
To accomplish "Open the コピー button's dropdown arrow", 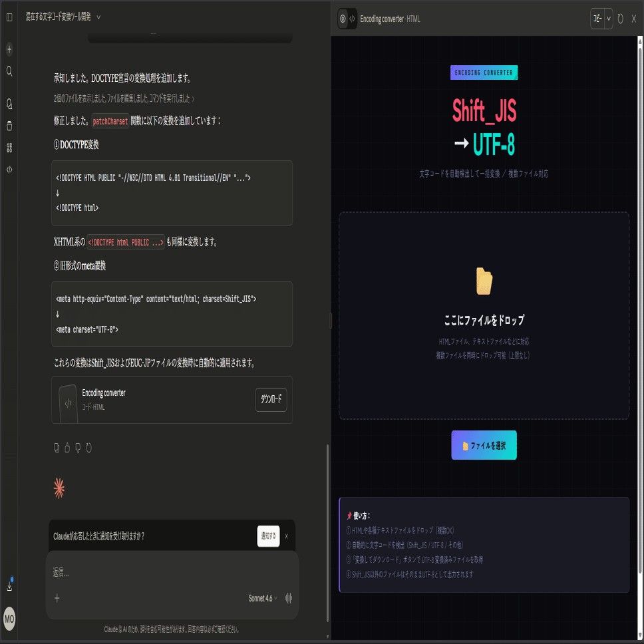I will tap(607, 19).
